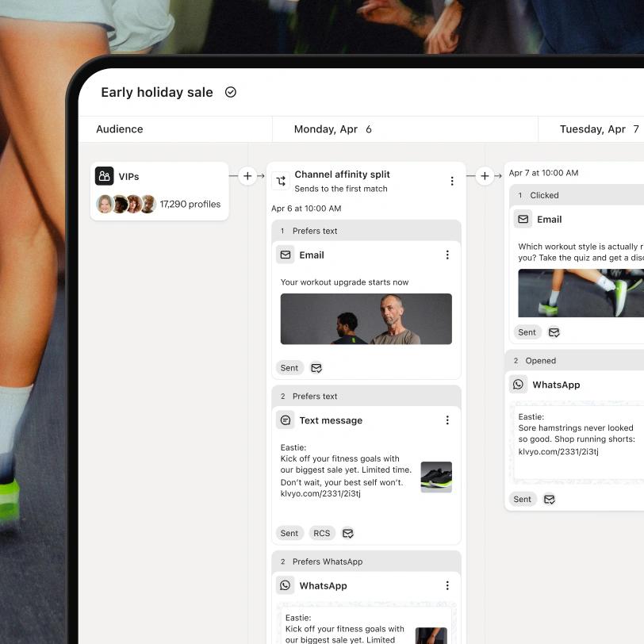Add a step after Channel affinity split
Image resolution: width=644 pixels, height=644 pixels.
[x=485, y=176]
